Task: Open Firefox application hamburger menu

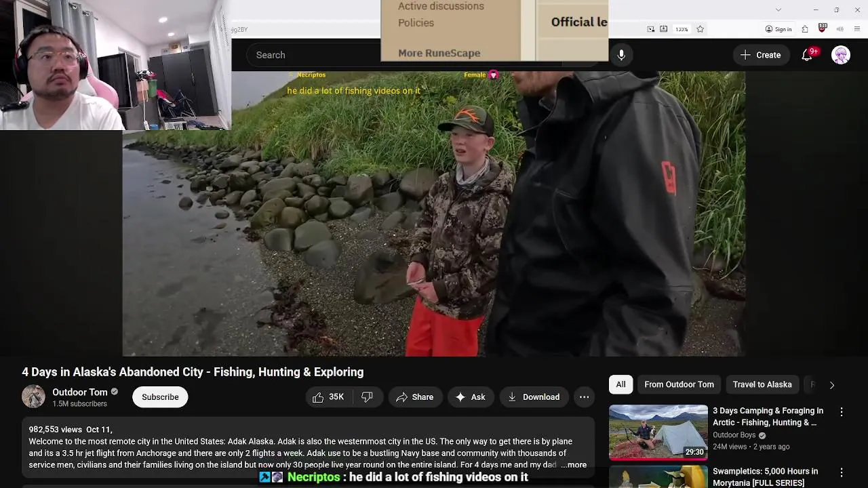Action: click(858, 29)
